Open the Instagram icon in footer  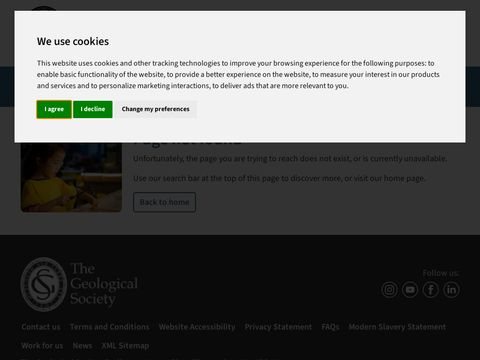click(x=389, y=290)
